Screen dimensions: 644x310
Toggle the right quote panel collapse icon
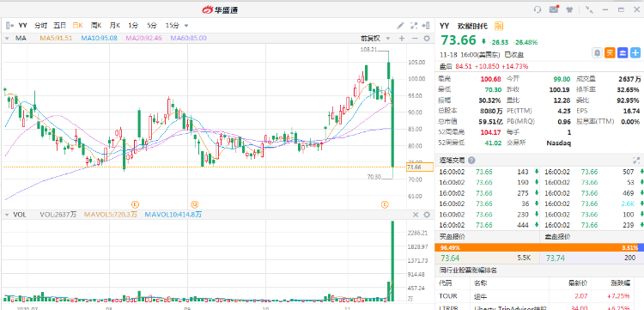point(427,26)
